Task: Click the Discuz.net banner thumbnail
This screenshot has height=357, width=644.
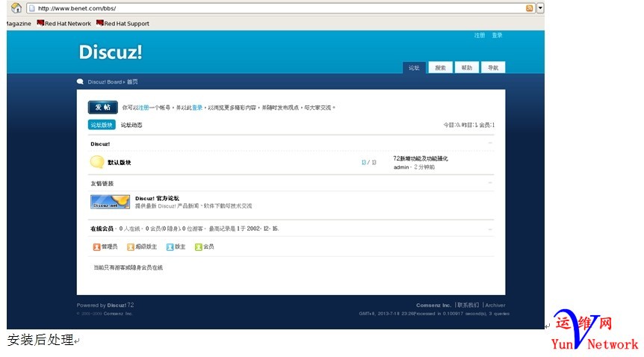Action: pos(110,202)
